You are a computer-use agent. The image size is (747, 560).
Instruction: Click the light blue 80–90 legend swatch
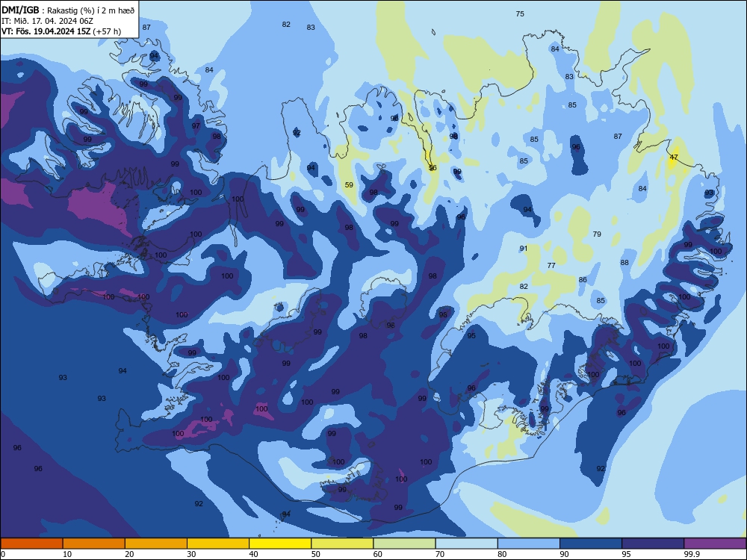(x=529, y=544)
